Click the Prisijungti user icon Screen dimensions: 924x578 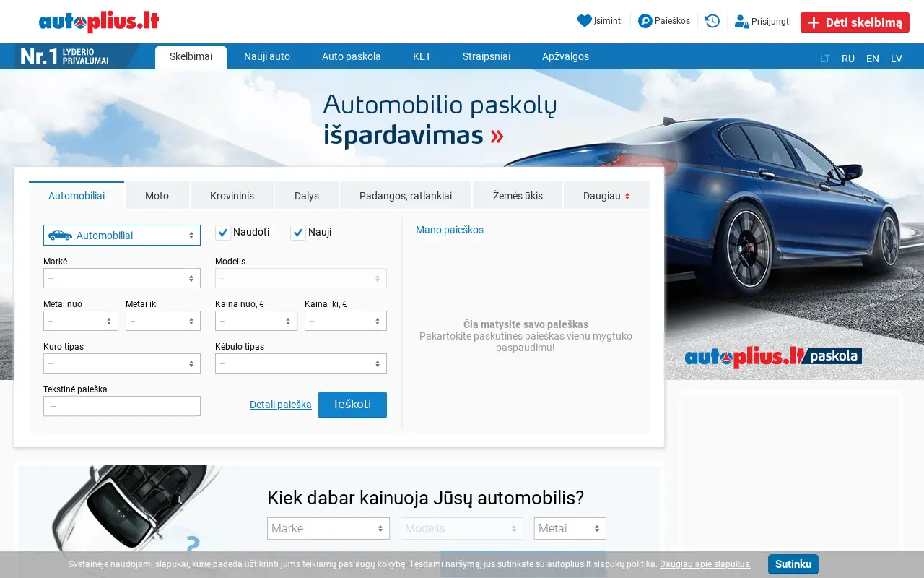point(741,22)
